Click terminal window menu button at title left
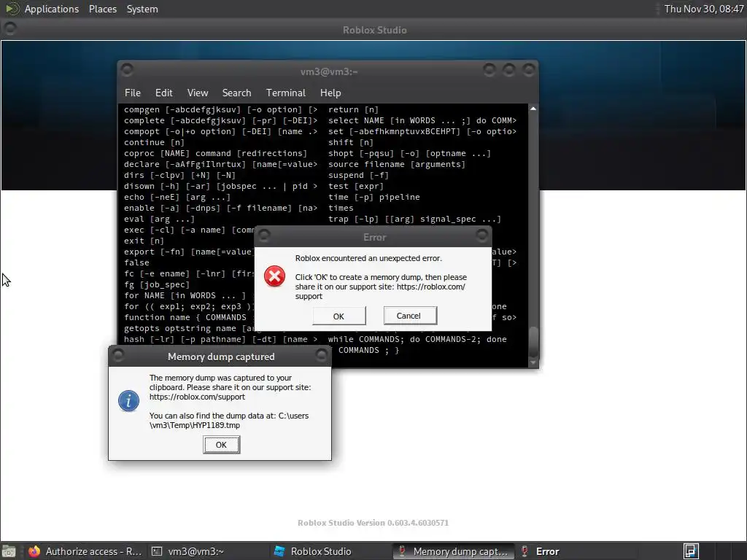 (x=127, y=70)
